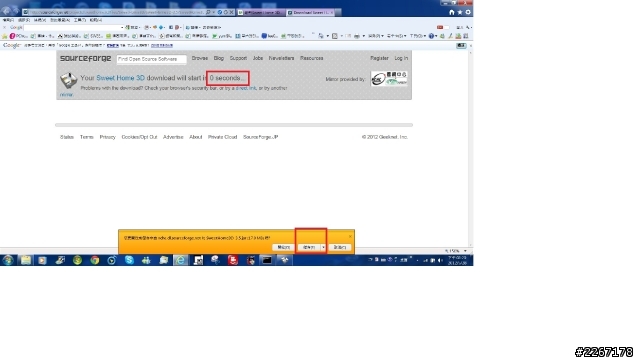Open Newsletters in SourceForge navigation

tap(281, 58)
